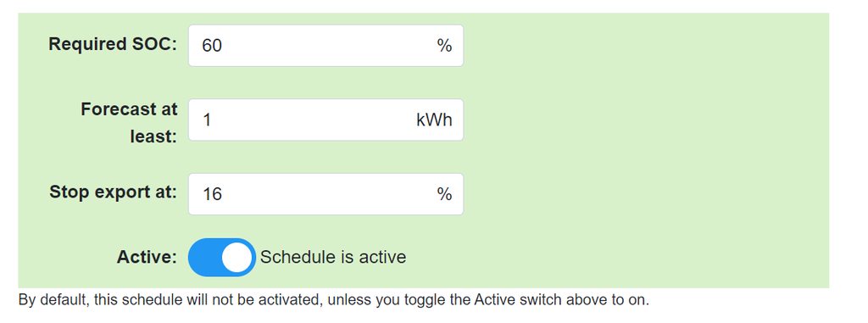Click into the Forecast at least field

325,120
